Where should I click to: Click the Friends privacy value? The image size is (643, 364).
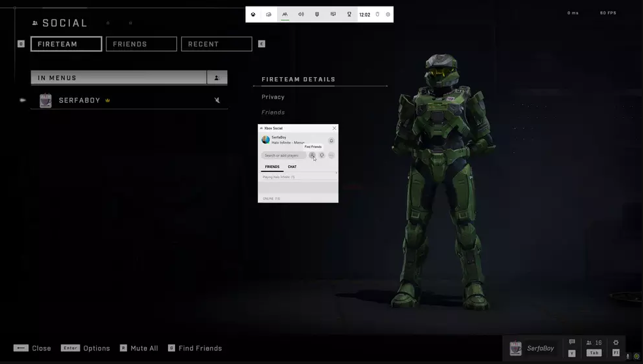coord(273,112)
